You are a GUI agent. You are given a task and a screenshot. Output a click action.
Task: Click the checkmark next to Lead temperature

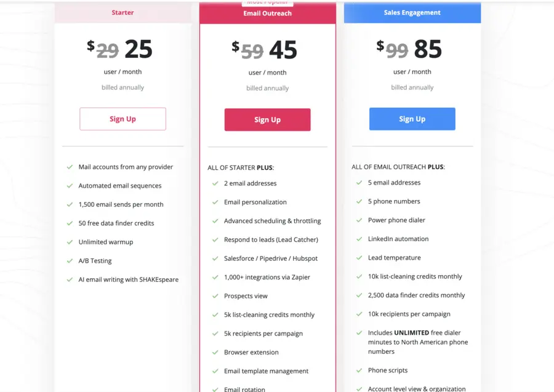click(359, 258)
